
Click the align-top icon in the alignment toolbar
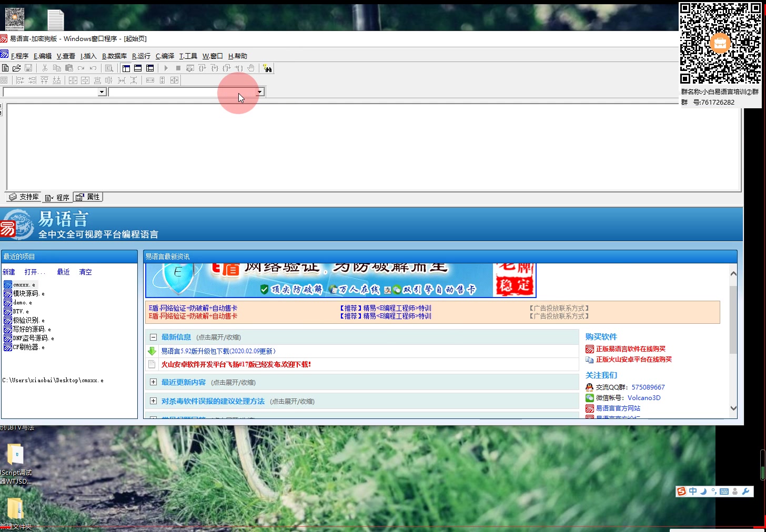pos(45,80)
